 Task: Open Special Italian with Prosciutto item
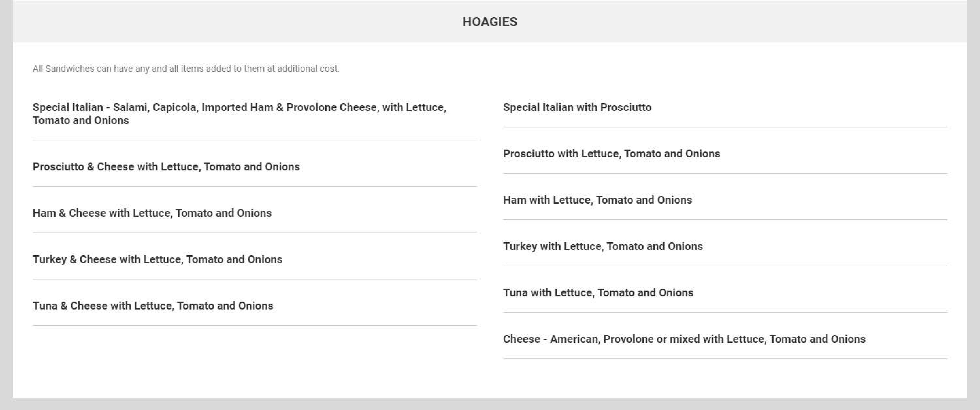(x=577, y=107)
